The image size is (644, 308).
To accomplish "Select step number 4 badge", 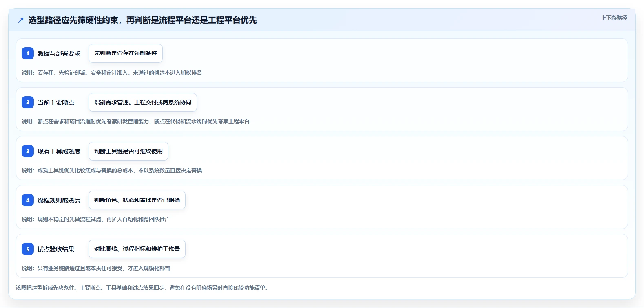I will [x=28, y=200].
